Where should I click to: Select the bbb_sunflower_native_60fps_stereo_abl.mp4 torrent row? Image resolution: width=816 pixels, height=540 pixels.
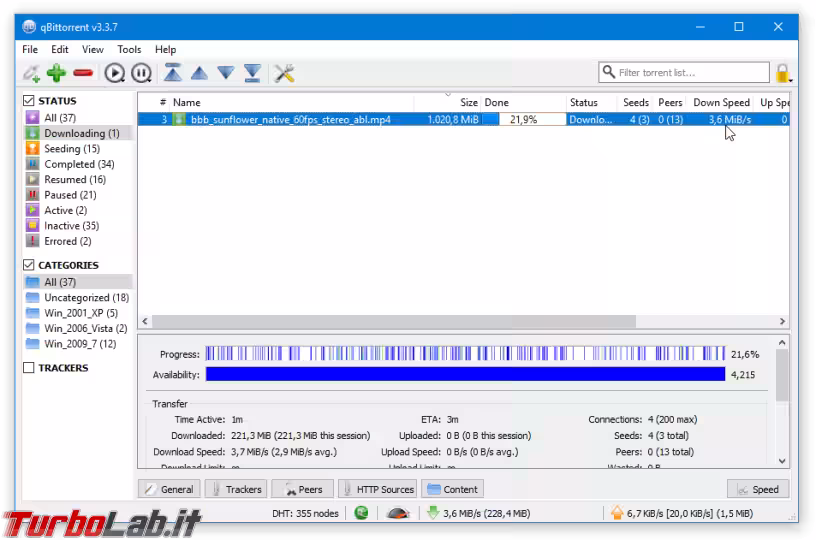point(463,119)
